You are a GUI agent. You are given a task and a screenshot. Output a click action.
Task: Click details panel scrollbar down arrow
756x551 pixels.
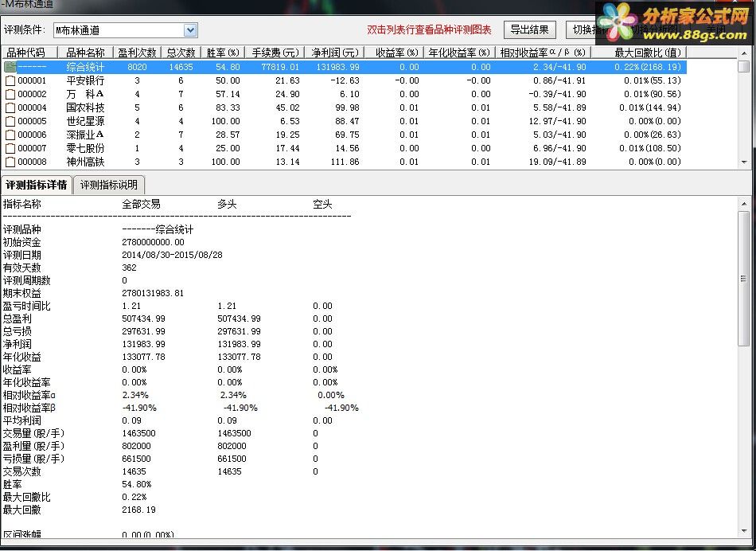[x=744, y=531]
